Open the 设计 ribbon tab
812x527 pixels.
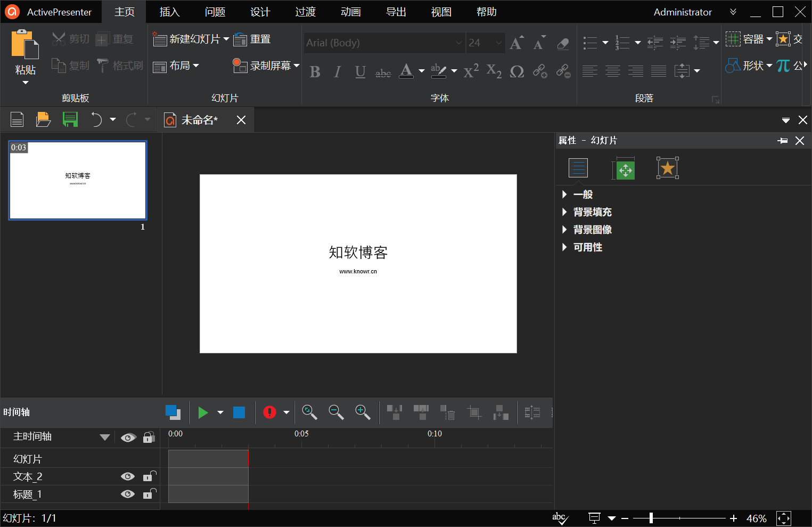tap(260, 12)
